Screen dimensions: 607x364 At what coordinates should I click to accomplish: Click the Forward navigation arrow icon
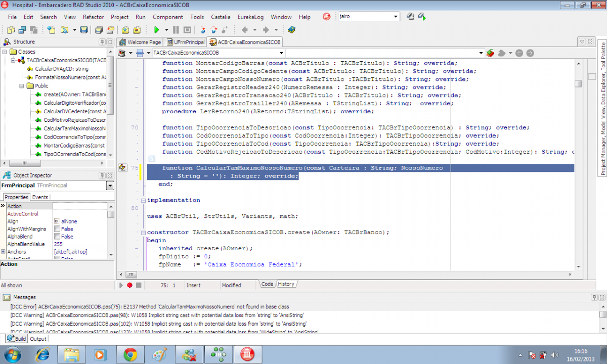tap(266, 30)
